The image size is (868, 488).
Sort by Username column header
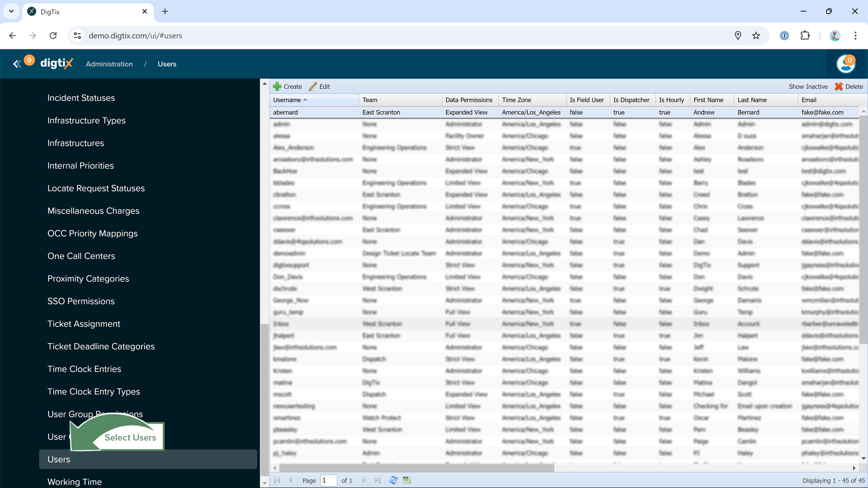click(x=287, y=100)
